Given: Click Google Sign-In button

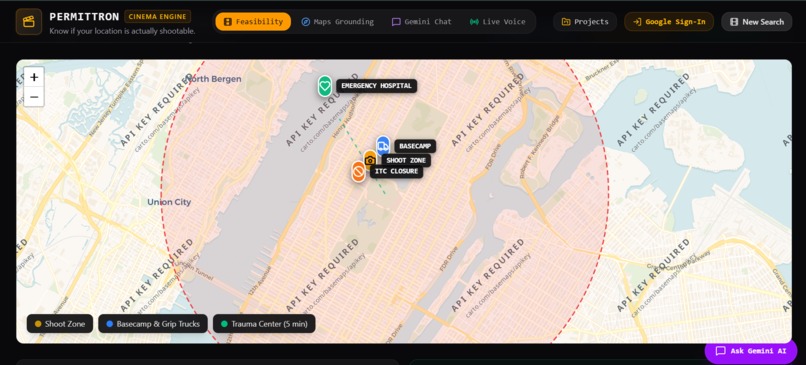Looking at the screenshot, I should click(669, 22).
